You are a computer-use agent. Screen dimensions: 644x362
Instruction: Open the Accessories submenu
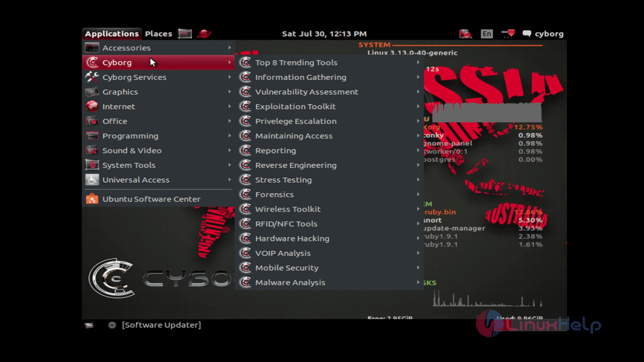pos(158,48)
